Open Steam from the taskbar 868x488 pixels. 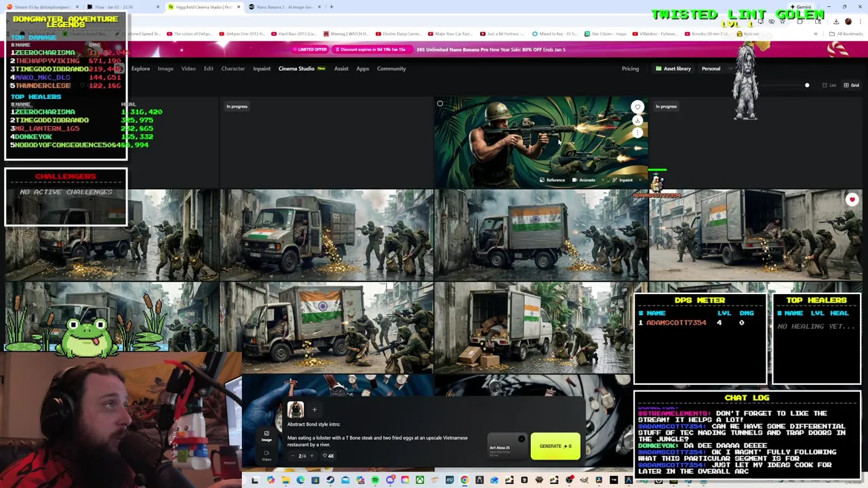330,481
